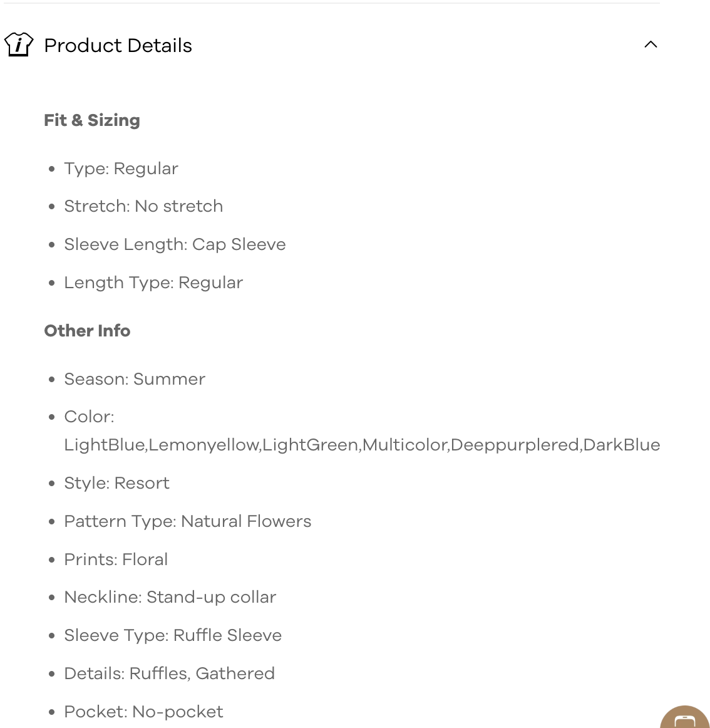
Task: Select Pattern Type: Natural Flowers text
Action: tap(187, 521)
